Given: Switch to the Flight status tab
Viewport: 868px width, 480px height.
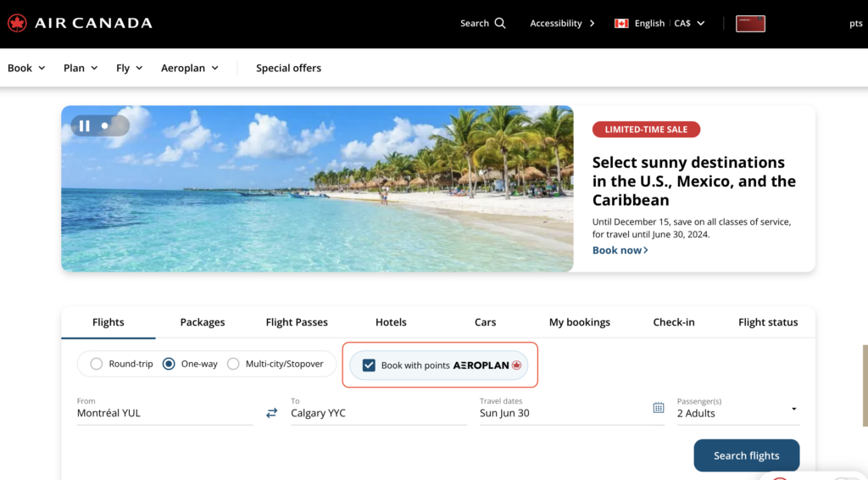Looking at the screenshot, I should (x=768, y=322).
